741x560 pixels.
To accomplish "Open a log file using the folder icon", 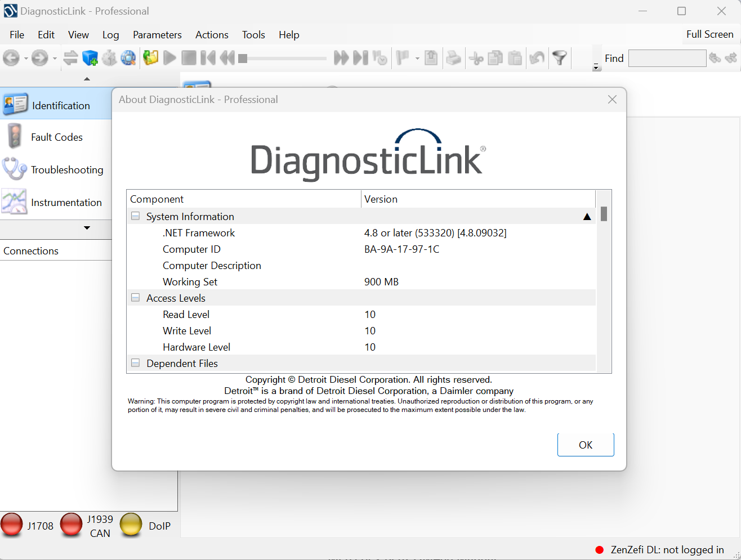I will tap(150, 57).
